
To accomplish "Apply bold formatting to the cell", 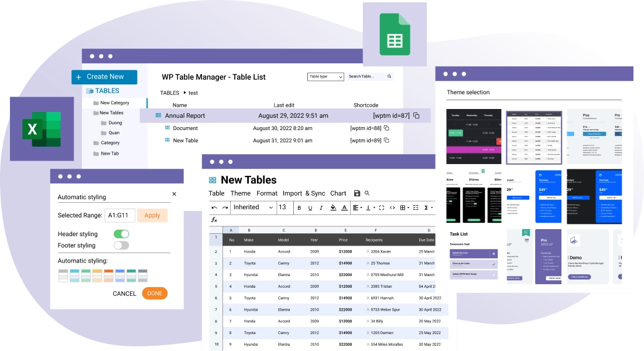I will pyautogui.click(x=299, y=207).
